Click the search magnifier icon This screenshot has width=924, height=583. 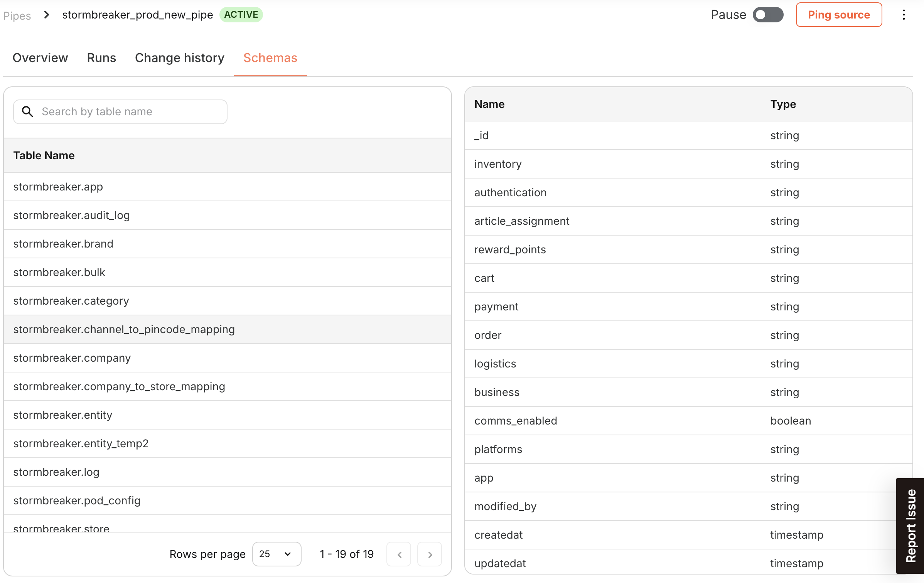tap(27, 111)
